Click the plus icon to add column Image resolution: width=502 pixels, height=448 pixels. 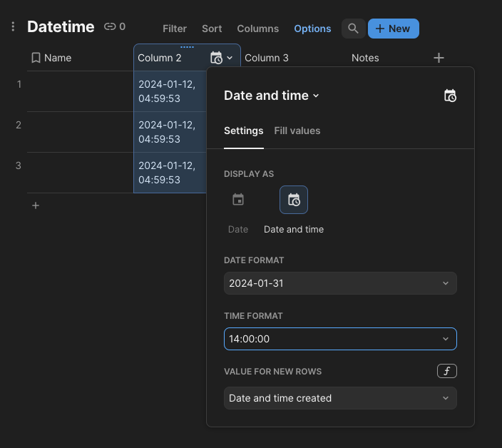439,58
